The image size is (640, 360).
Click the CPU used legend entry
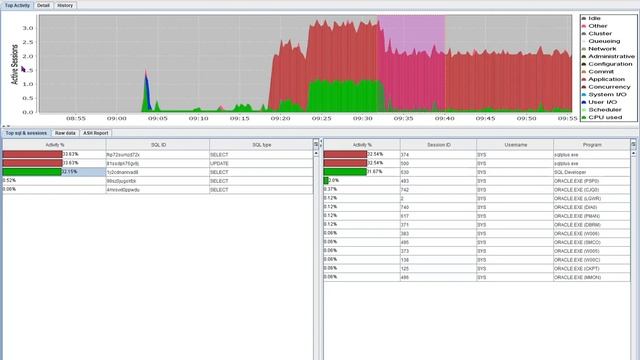pos(602,117)
